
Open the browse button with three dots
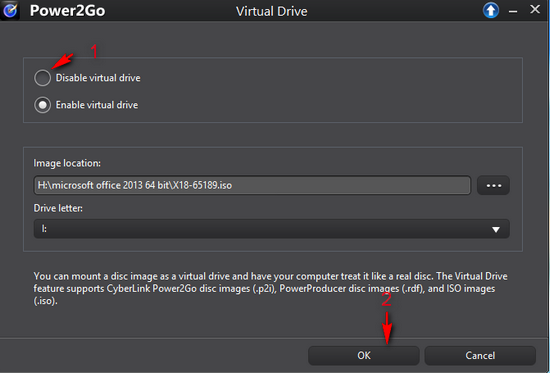pyautogui.click(x=493, y=185)
